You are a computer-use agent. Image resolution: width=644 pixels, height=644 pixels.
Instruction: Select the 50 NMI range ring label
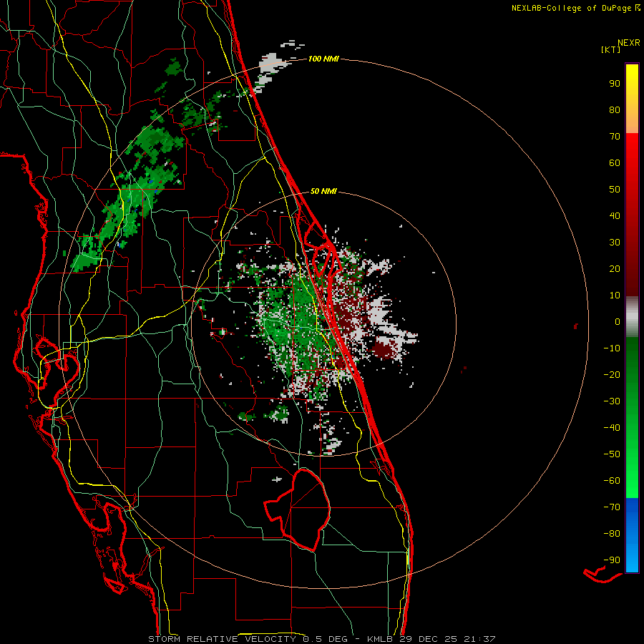pos(323,191)
